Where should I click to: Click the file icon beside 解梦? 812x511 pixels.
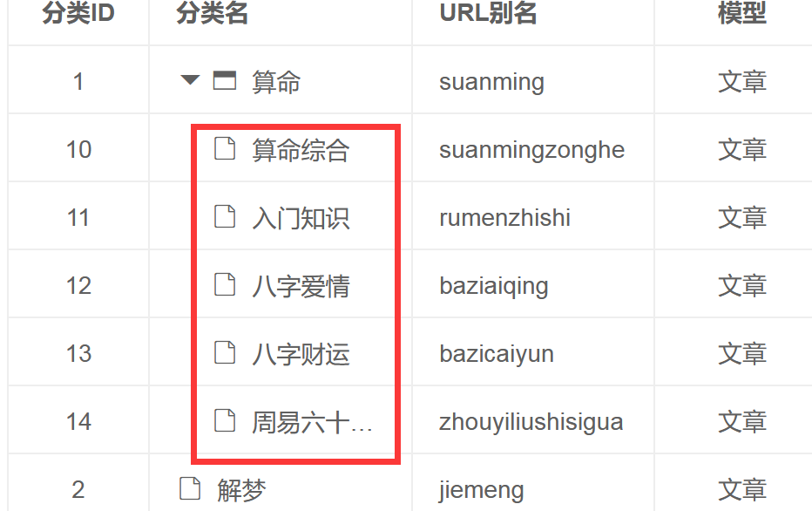click(x=190, y=488)
